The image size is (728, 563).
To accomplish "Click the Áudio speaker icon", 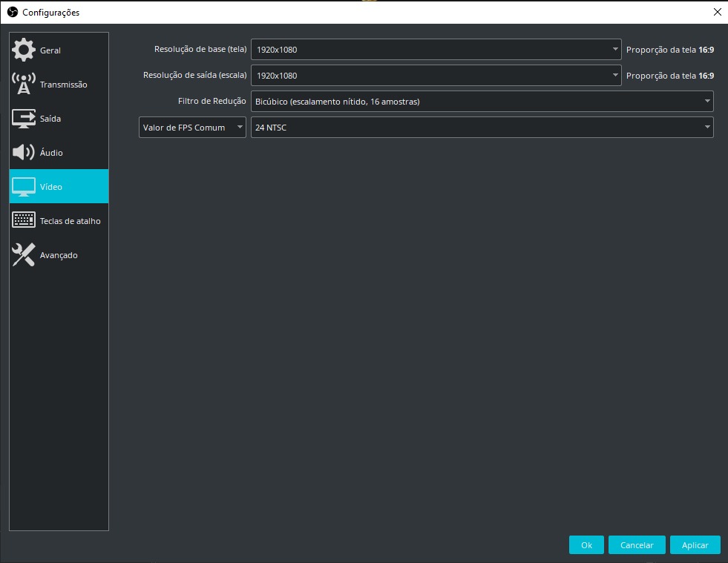I will point(24,153).
